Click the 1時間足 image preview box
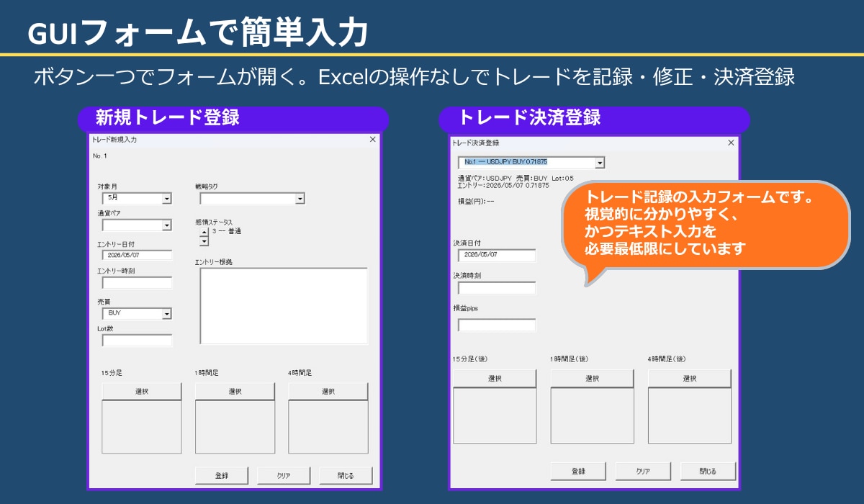This screenshot has width=864, height=504. click(235, 427)
